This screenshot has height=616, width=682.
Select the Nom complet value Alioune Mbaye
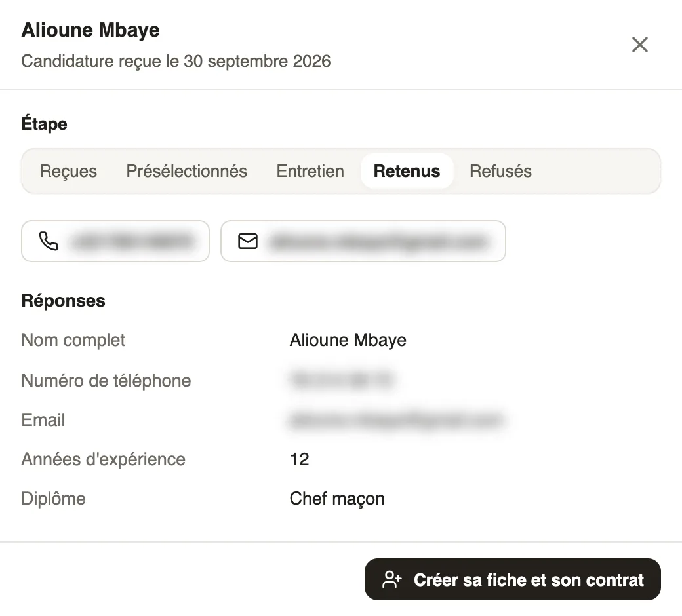[348, 340]
